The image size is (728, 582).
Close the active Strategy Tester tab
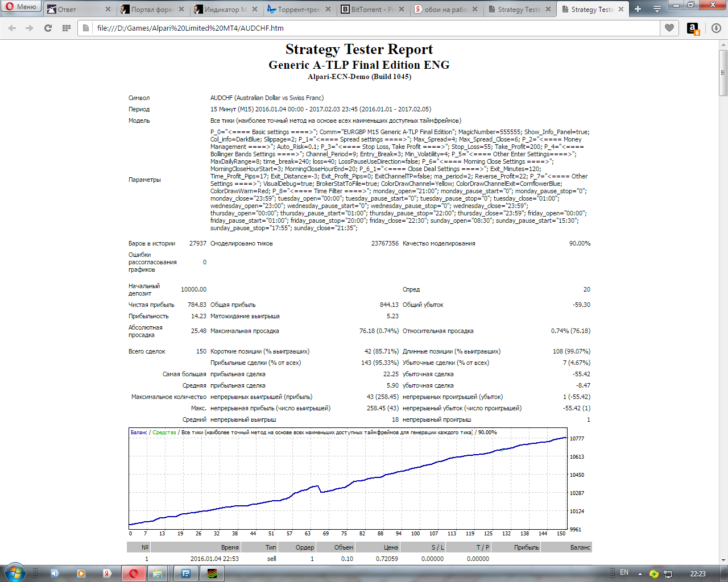coord(621,9)
